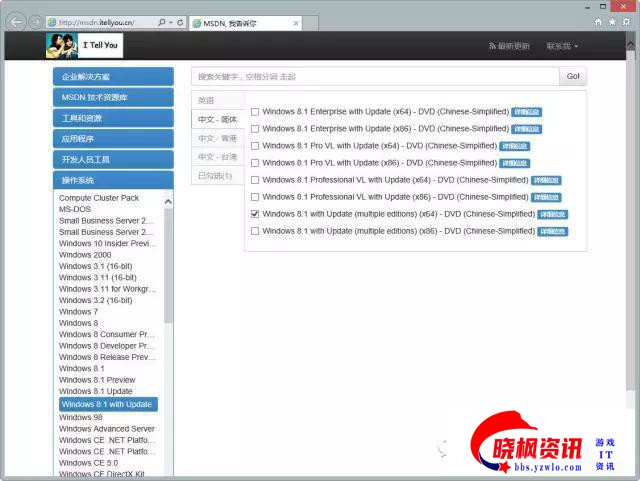This screenshot has height=481, width=640.
Task: Check Windows 8.1 Pro VL with Update (x86)
Action: [x=255, y=163]
